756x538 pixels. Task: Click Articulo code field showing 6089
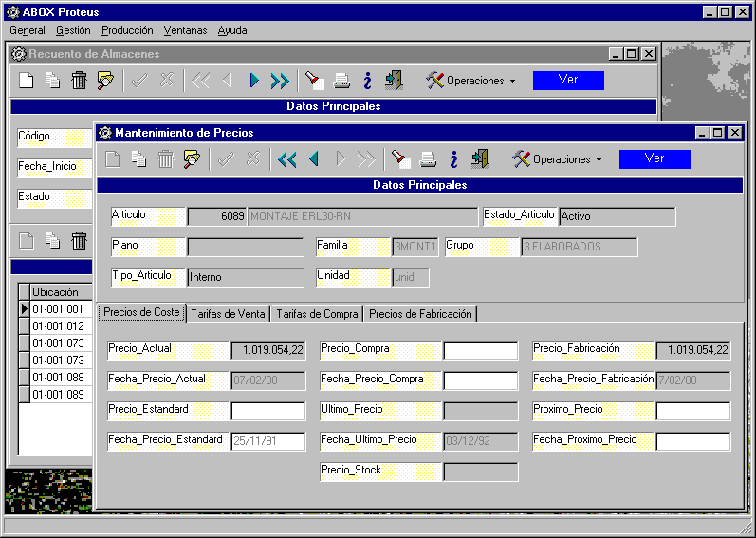coord(217,216)
